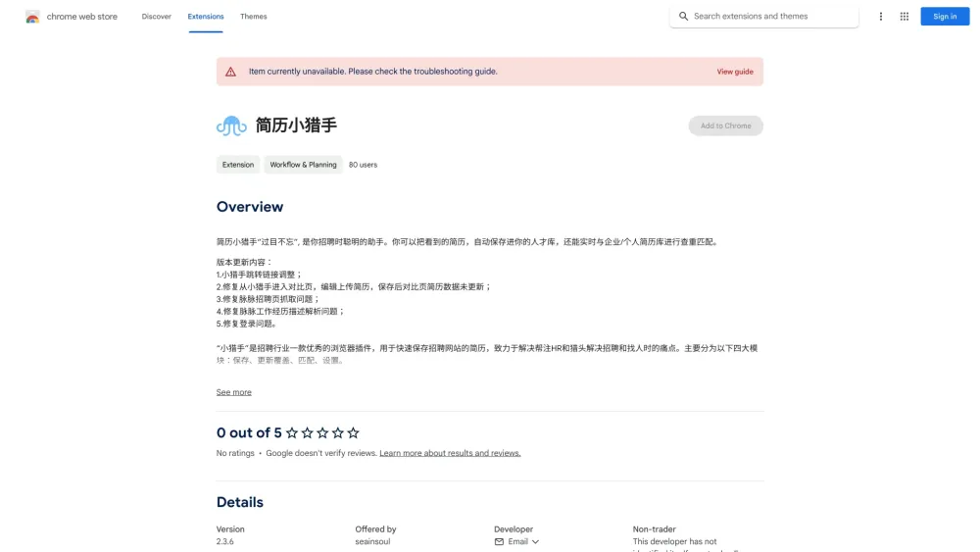Click the 简历小猎手 extension octopus icon
The image size is (980, 552).
tap(231, 125)
